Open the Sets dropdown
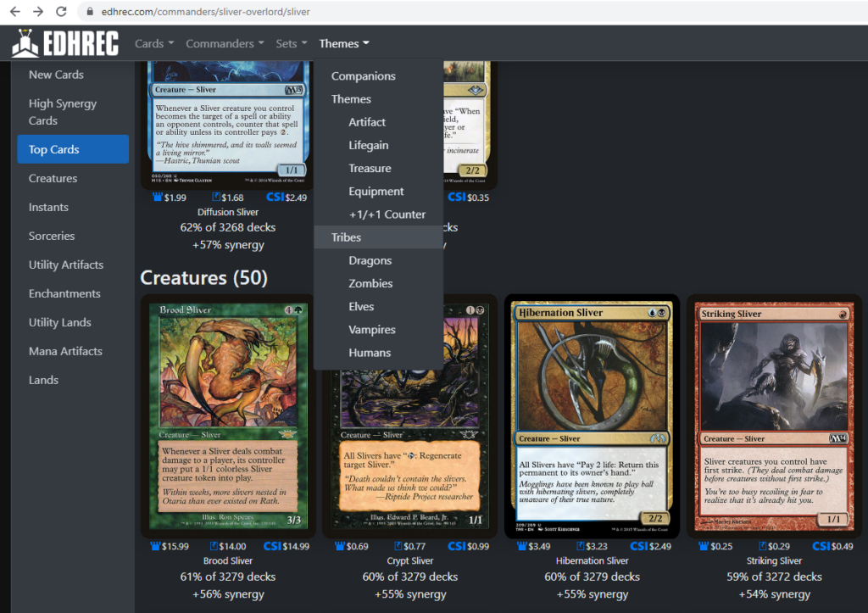The image size is (868, 613). 292,43
